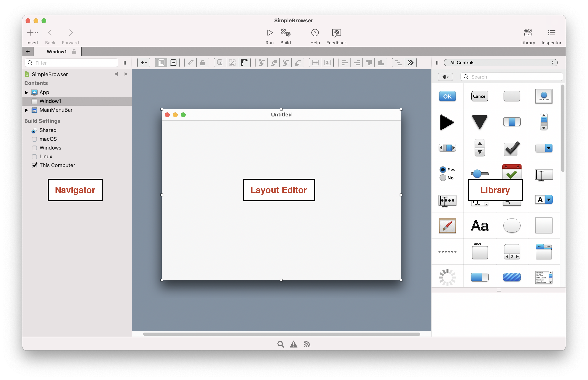This screenshot has height=380, width=588.
Task: Click the align left edges icon
Action: click(344, 63)
